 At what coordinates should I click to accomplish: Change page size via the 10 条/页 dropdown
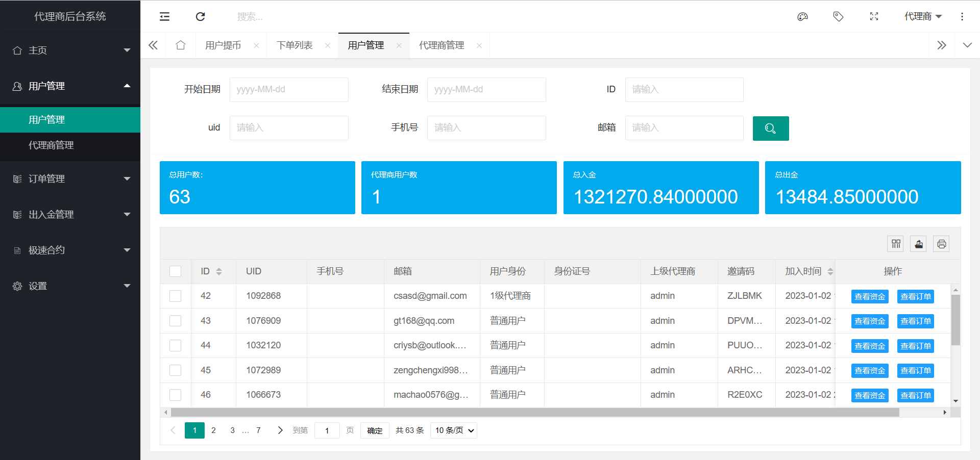(x=453, y=430)
